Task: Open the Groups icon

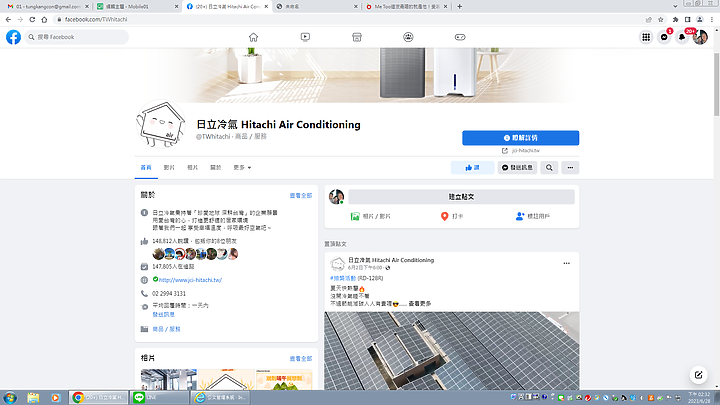Action: pyautogui.click(x=408, y=37)
